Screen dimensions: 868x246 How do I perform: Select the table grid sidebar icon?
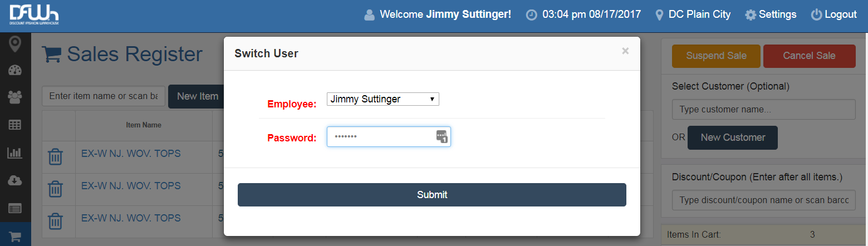[x=15, y=125]
